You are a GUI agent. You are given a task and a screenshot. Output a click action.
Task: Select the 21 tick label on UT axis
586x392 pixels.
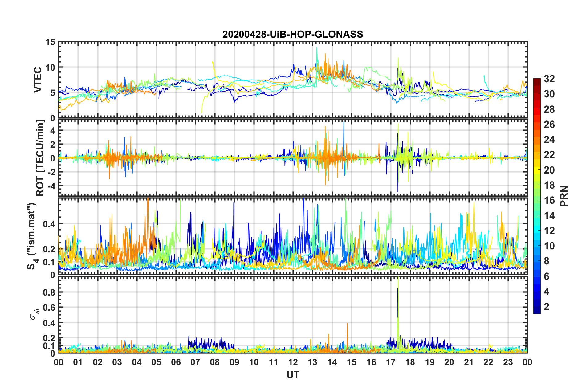[469, 362]
